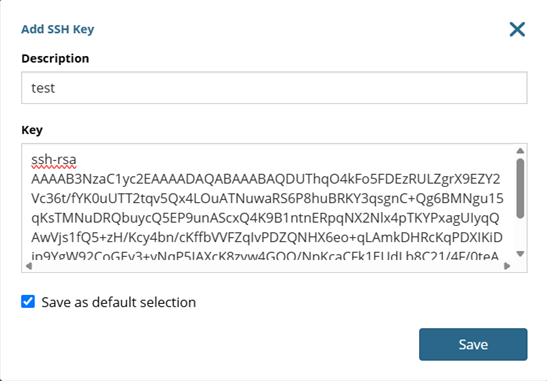Screen dimensions: 547x381
Task: Close the Add SSH Key dialog
Action: point(517,29)
